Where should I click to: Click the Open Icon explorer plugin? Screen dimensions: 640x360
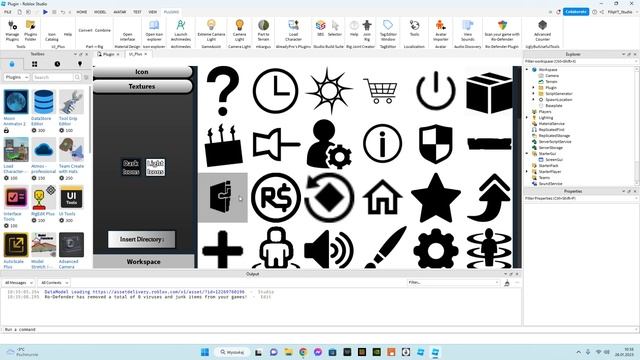[154, 31]
